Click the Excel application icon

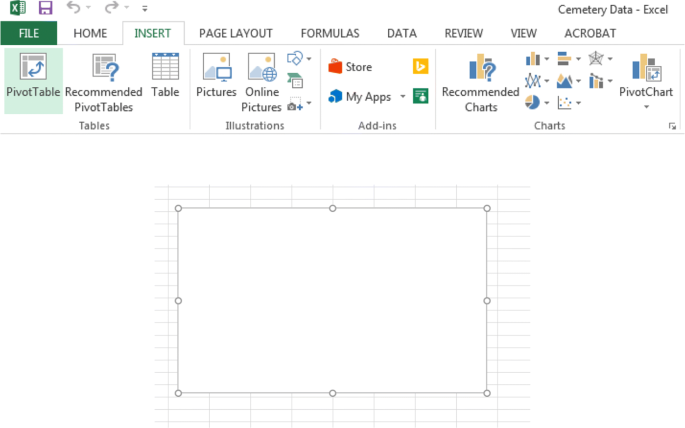point(17,8)
